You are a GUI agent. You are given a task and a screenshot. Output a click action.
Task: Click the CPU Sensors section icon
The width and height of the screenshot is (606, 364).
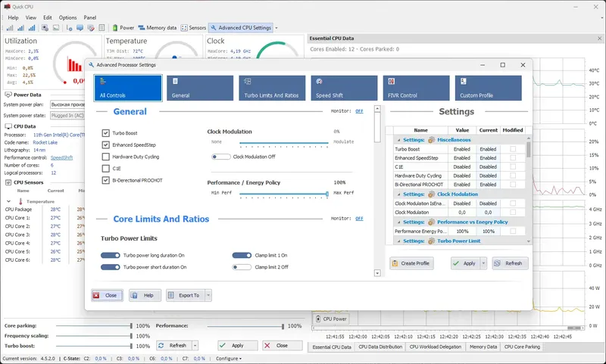8,182
